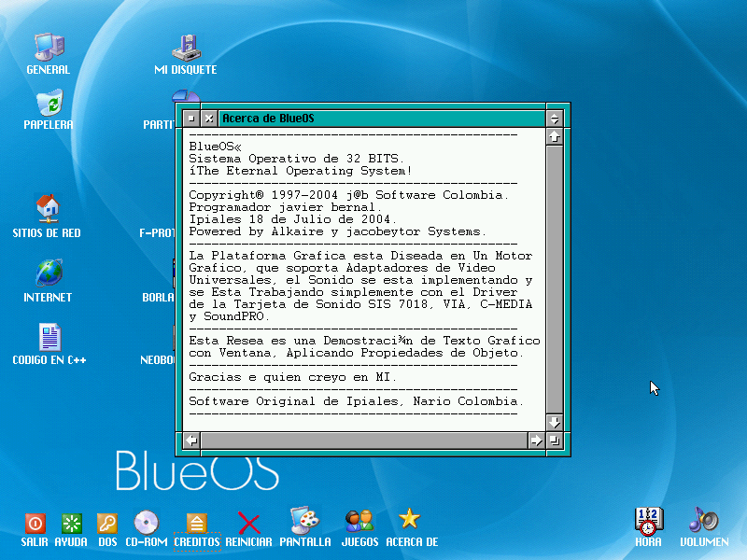
Task: Click the Copyright 1997-2004 line
Action: click(x=348, y=195)
